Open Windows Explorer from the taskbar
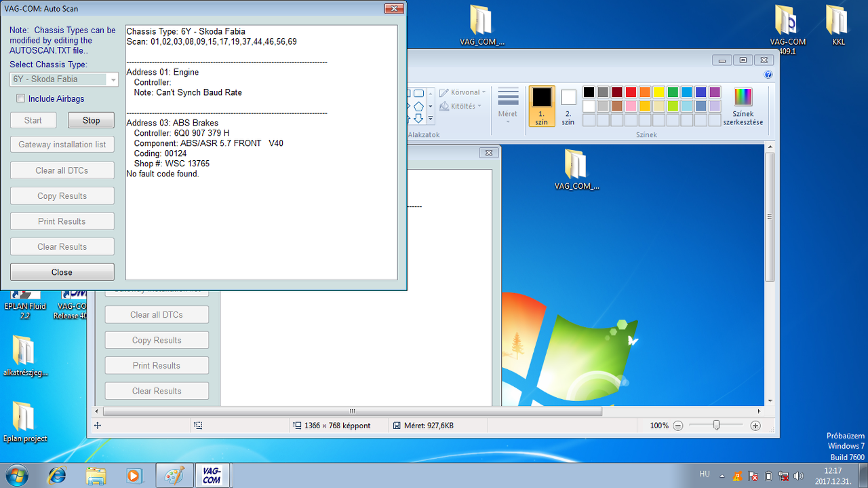Image resolution: width=868 pixels, height=488 pixels. point(96,476)
